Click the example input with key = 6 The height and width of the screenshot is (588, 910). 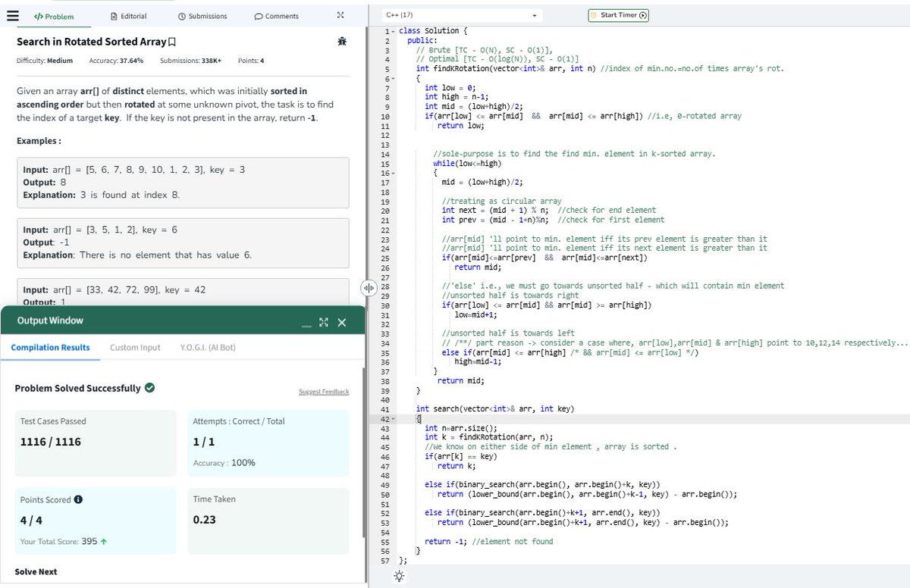pyautogui.click(x=100, y=230)
